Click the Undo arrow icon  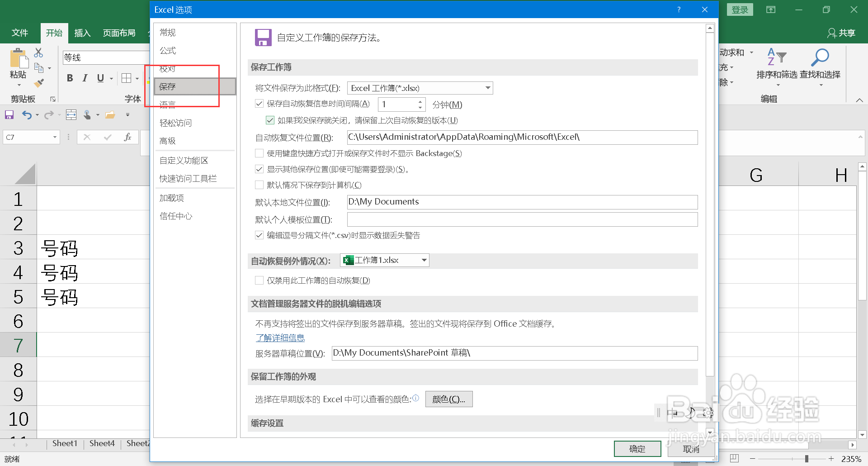click(x=27, y=115)
